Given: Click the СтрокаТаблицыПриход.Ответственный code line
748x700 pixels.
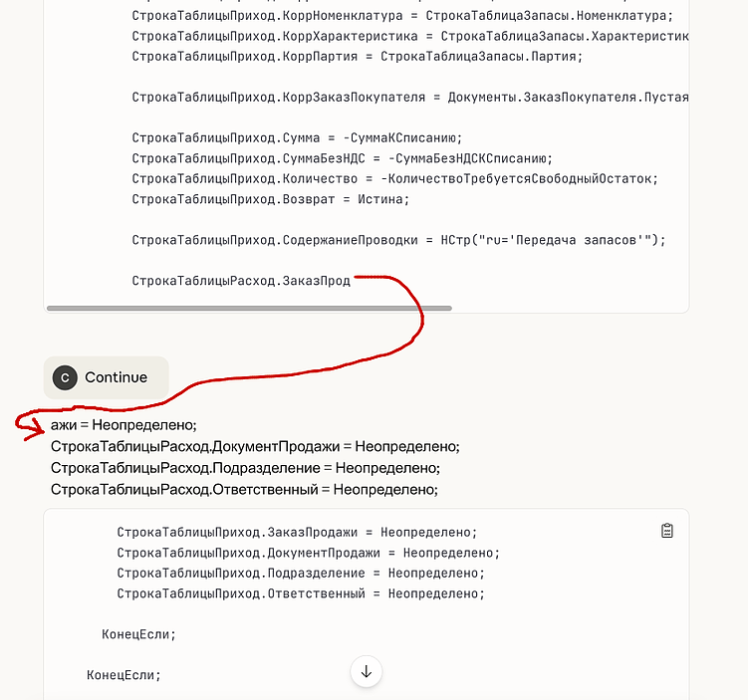Looking at the screenshot, I should 300,593.
